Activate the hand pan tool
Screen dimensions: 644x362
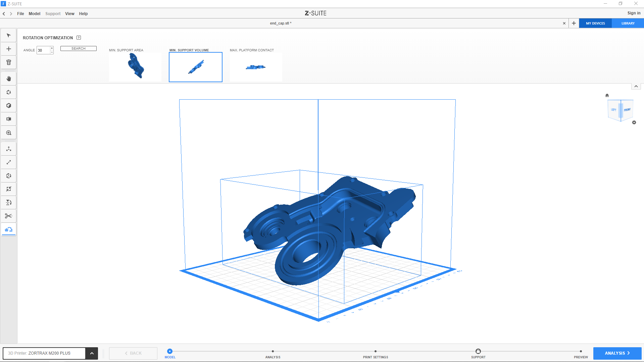point(9,79)
